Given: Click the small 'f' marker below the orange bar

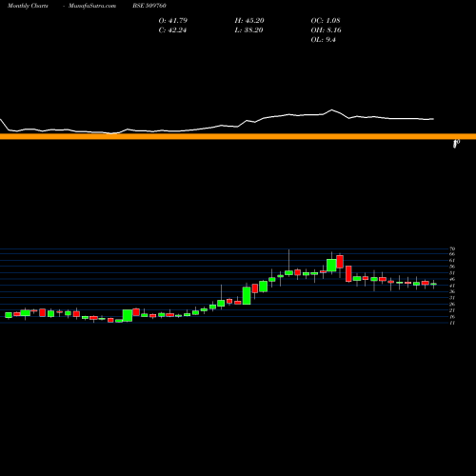Looking at the screenshot, I should tap(456, 144).
